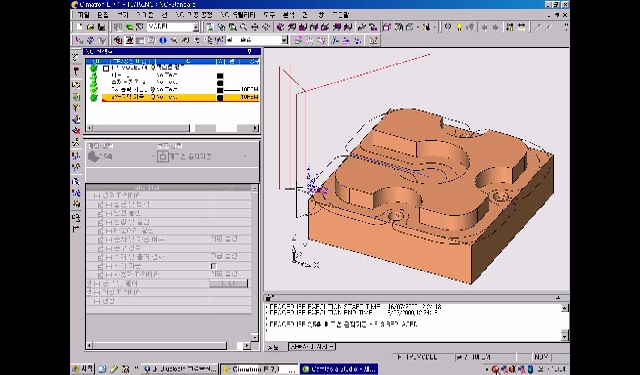Viewport: 640px width, 375px height.
Task: Open the first '기본 값' dropdown in the parameter list
Action: click(x=224, y=239)
